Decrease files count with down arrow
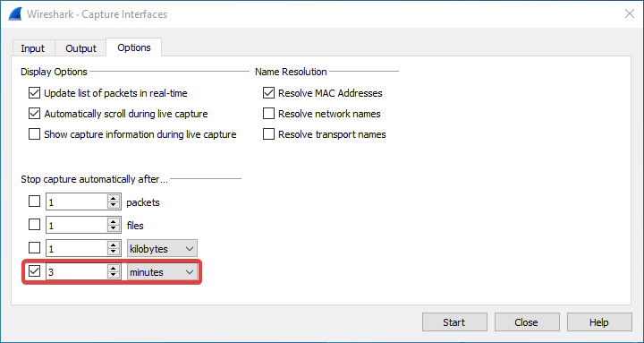This screenshot has width=644, height=343. click(114, 229)
